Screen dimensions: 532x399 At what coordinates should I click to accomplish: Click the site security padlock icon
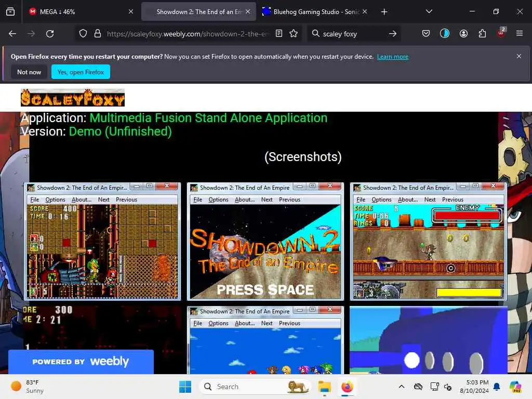(97, 34)
